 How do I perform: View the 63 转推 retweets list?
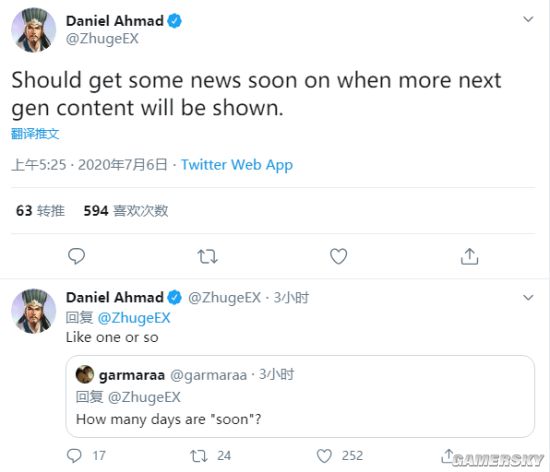pyautogui.click(x=40, y=211)
